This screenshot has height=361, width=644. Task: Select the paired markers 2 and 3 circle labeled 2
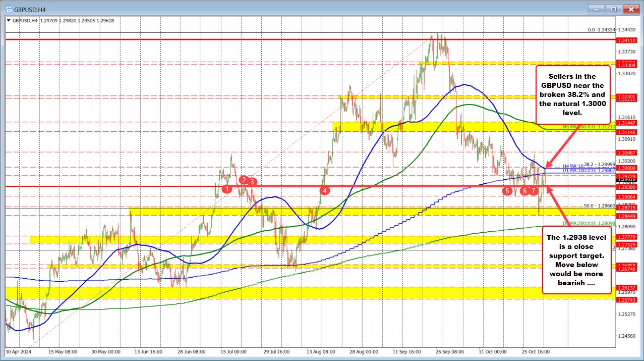click(244, 179)
